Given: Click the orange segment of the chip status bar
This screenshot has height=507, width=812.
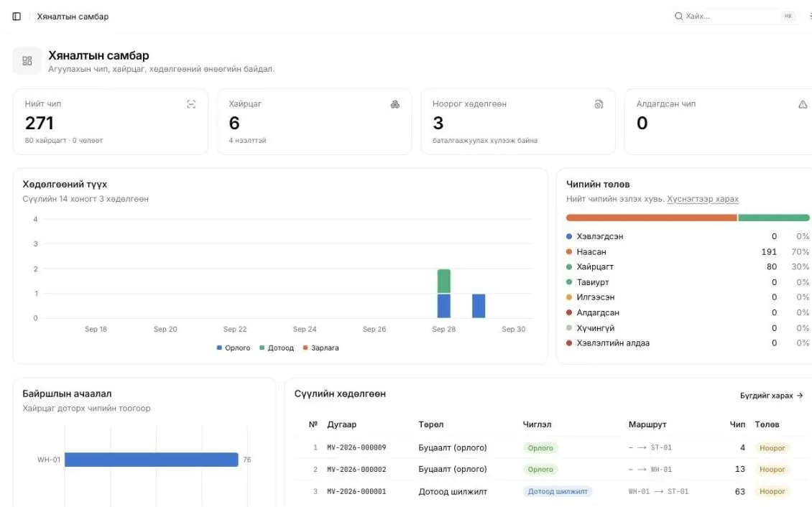Looking at the screenshot, I should [x=652, y=218].
